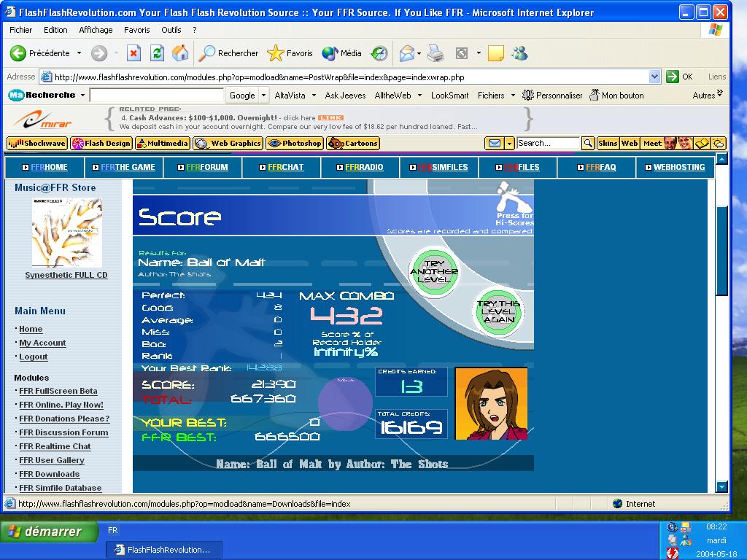Screen dimensions: 747x560
Task: Expand the Précédente back history arrow
Action: point(79,53)
